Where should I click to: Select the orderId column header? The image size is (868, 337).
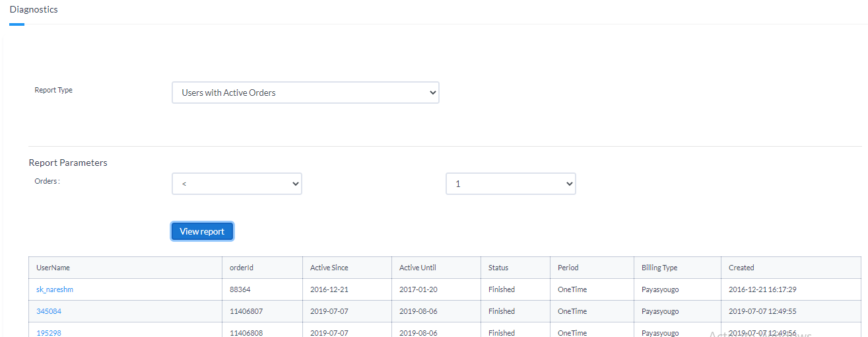tap(242, 268)
